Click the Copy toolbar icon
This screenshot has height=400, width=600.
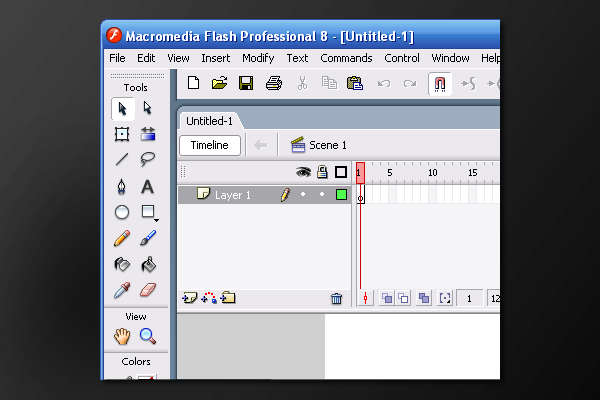329,83
